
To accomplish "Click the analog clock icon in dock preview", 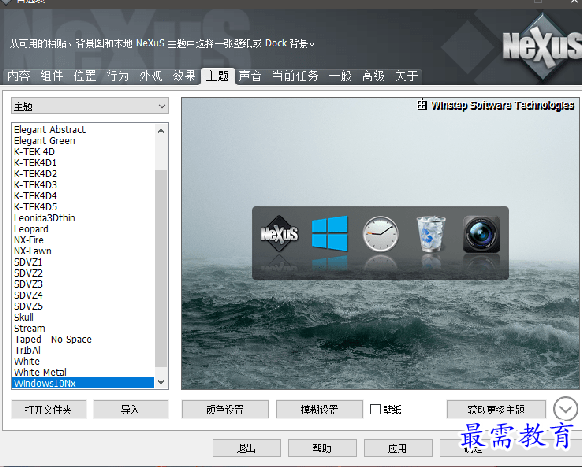I will coord(380,234).
